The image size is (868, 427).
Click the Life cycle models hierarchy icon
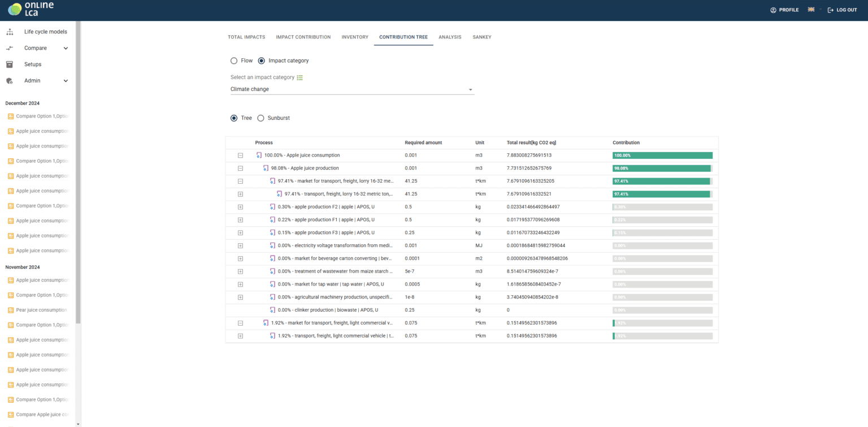(x=10, y=32)
